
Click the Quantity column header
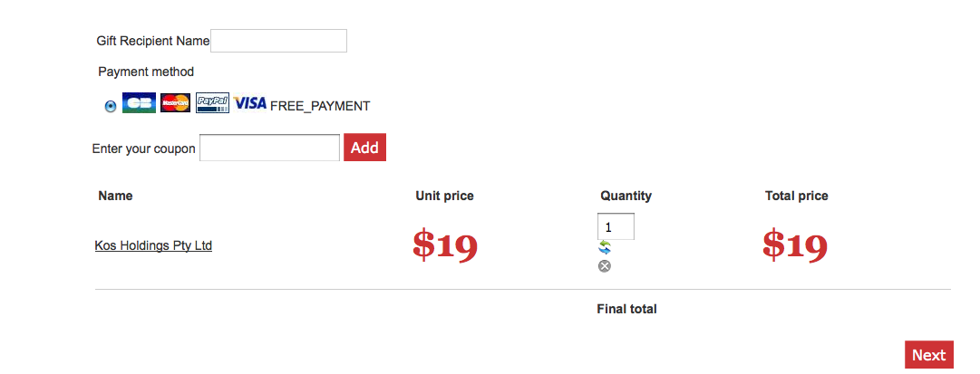point(626,196)
